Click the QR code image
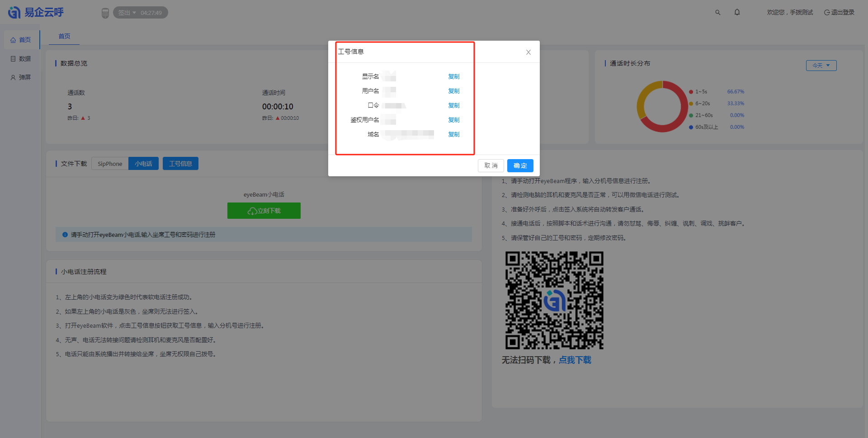868x438 pixels. click(554, 301)
